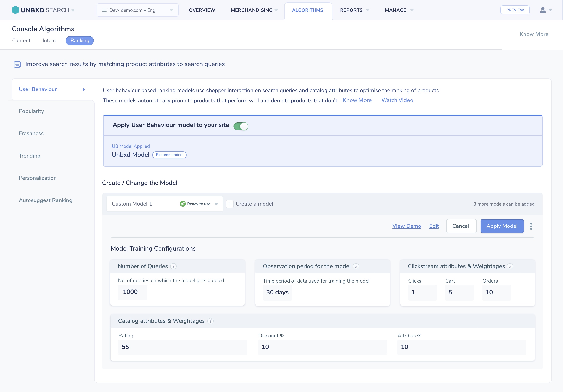Viewport: 563px width, 392px height.
Task: Expand the UNBXD SEARCH product dropdown arrow
Action: pyautogui.click(x=73, y=11)
